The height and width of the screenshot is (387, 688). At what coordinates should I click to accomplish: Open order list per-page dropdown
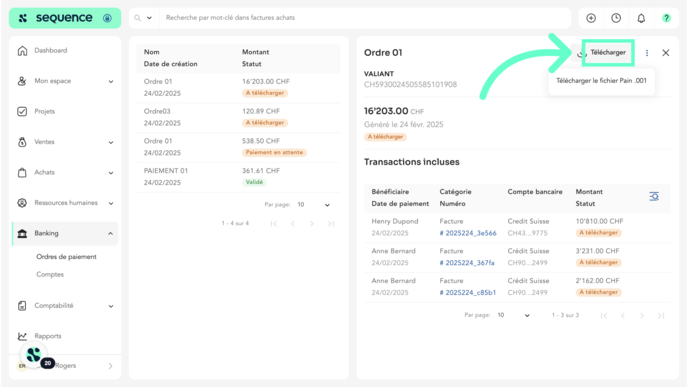(x=314, y=205)
